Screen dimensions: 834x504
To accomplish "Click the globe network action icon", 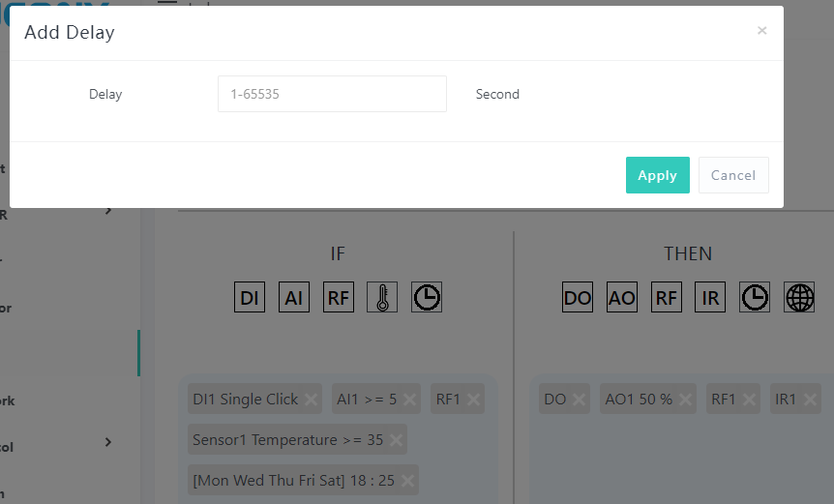I will coord(800,298).
